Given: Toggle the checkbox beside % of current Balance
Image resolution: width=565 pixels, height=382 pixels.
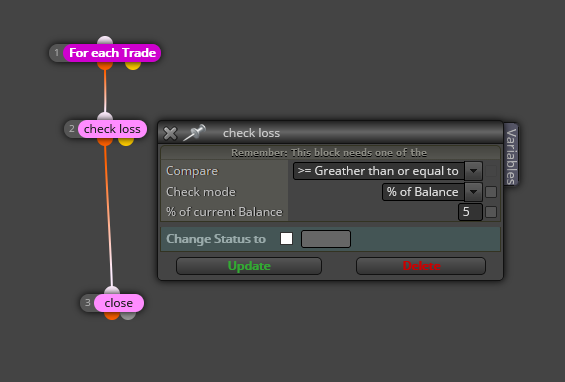Looking at the screenshot, I should tap(491, 212).
